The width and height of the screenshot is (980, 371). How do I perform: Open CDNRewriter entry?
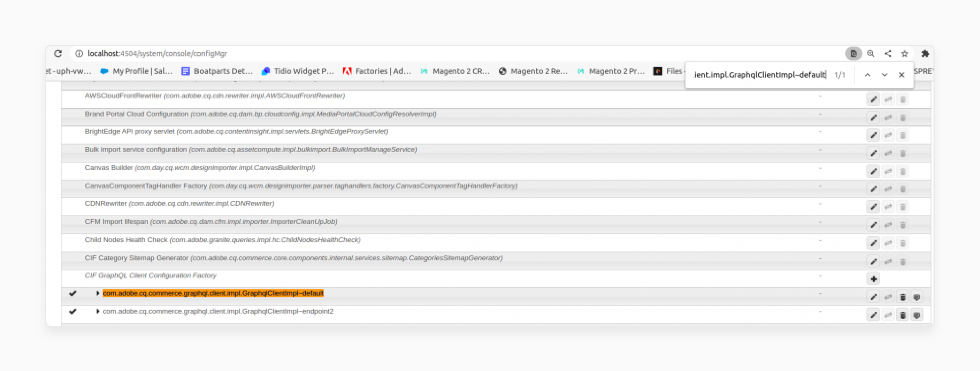click(179, 204)
